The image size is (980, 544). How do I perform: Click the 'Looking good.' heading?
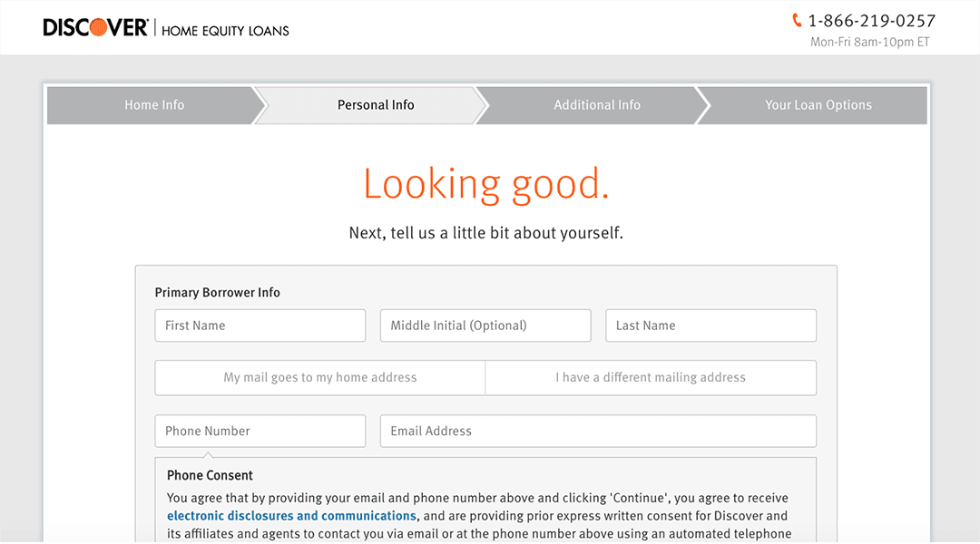pyautogui.click(x=486, y=184)
